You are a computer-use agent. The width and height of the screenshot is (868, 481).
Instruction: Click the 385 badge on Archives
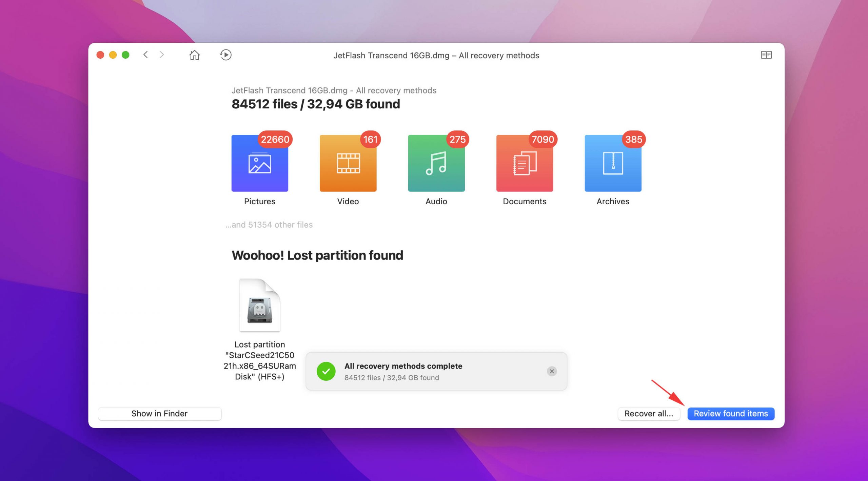tap(634, 139)
